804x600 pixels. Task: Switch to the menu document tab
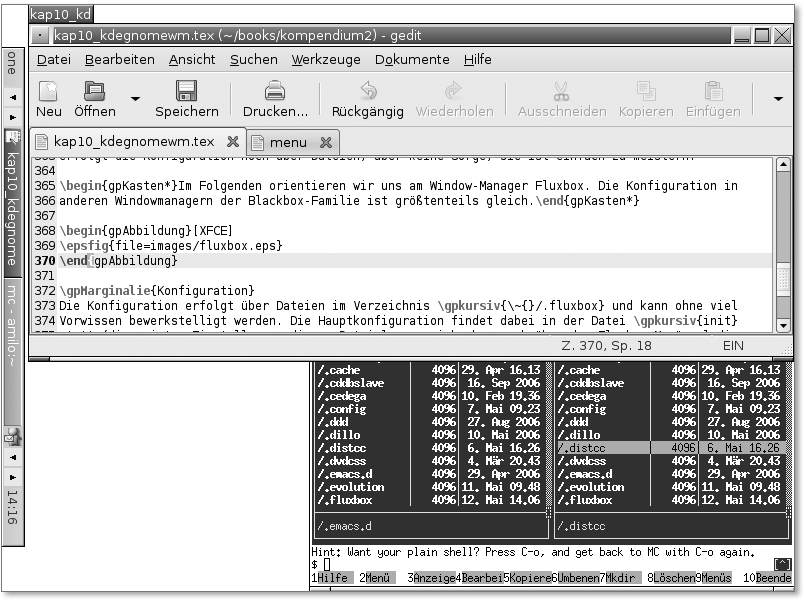(288, 143)
